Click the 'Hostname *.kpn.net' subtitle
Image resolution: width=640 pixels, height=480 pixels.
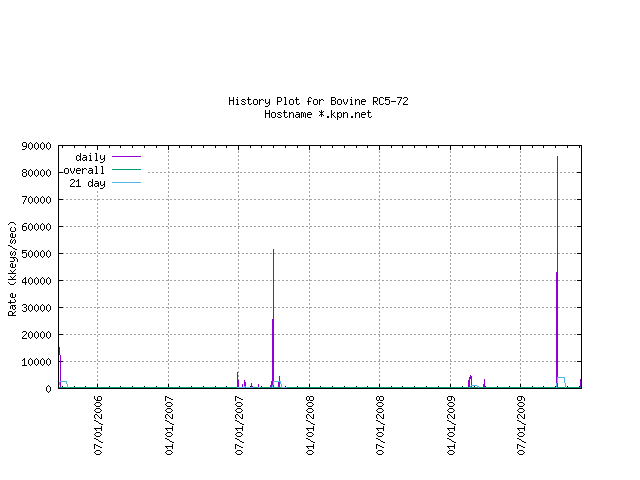(x=318, y=114)
